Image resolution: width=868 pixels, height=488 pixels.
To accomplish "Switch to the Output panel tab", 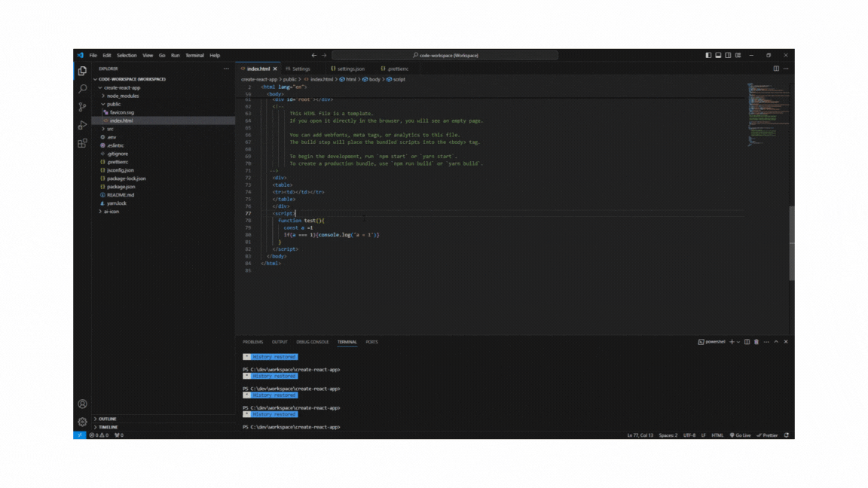I will pyautogui.click(x=280, y=342).
